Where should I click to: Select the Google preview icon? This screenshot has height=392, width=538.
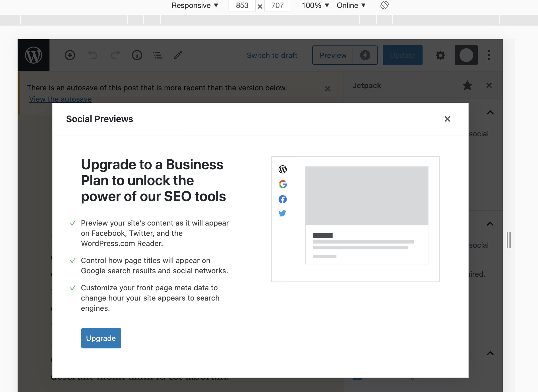coord(283,184)
